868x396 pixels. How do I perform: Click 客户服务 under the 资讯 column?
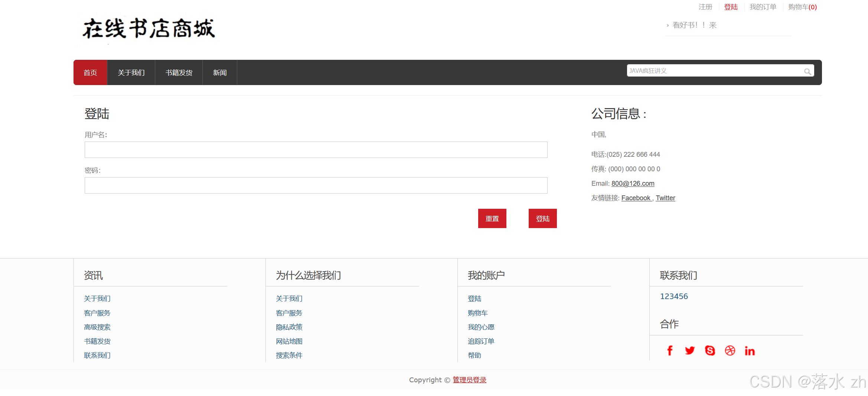click(97, 313)
